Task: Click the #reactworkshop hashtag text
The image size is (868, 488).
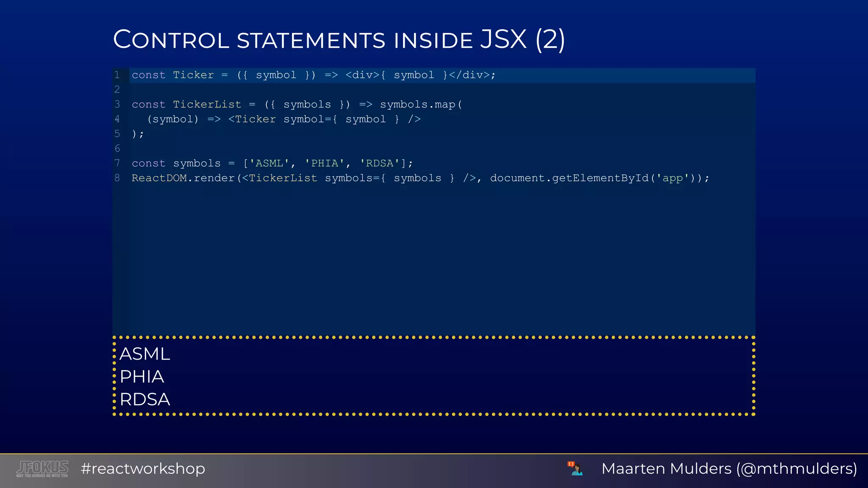Action: (143, 469)
